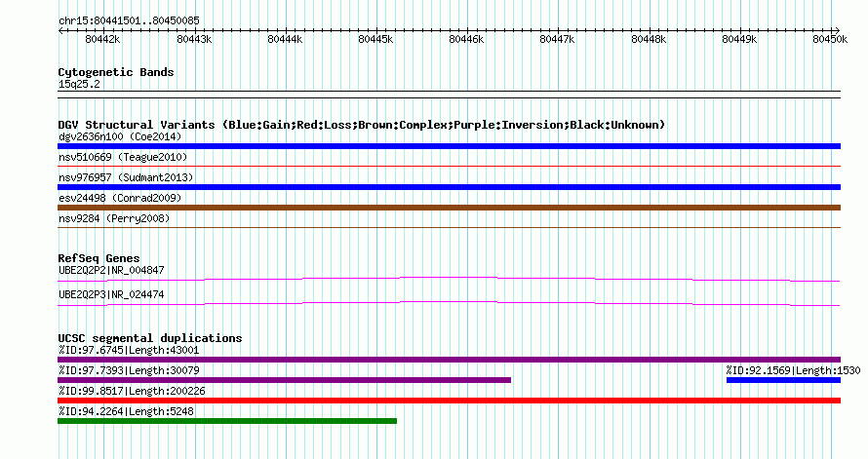Click brown complex bar for esv24498
Viewport: 868px width, 459px height.
pyautogui.click(x=449, y=208)
